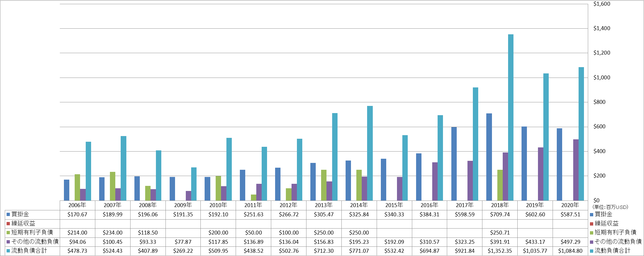Image resolution: width=644 pixels, height=256 pixels.
Task: Select the 流動負債合計 row header in data table
Action: click(x=29, y=251)
